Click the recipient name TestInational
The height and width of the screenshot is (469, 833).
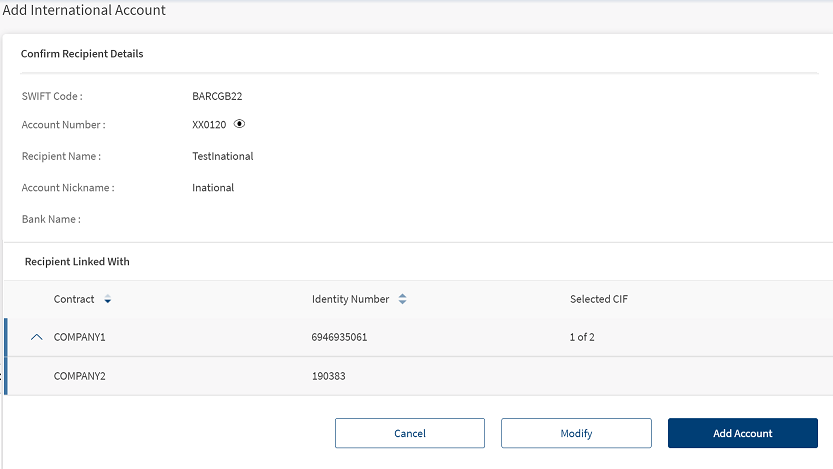tap(223, 156)
